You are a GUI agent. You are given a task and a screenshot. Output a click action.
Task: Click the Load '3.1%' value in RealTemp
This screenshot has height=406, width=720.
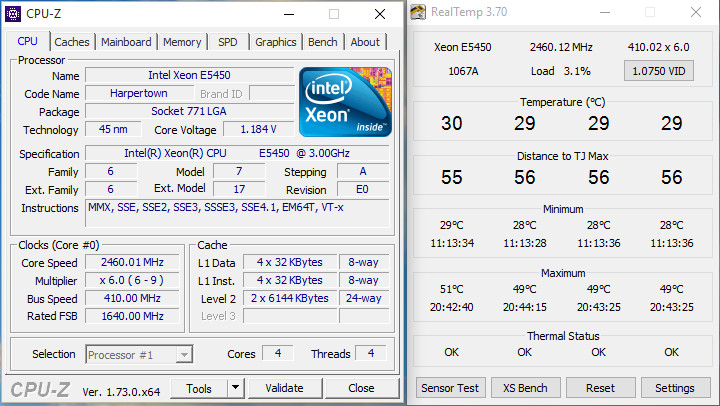577,71
